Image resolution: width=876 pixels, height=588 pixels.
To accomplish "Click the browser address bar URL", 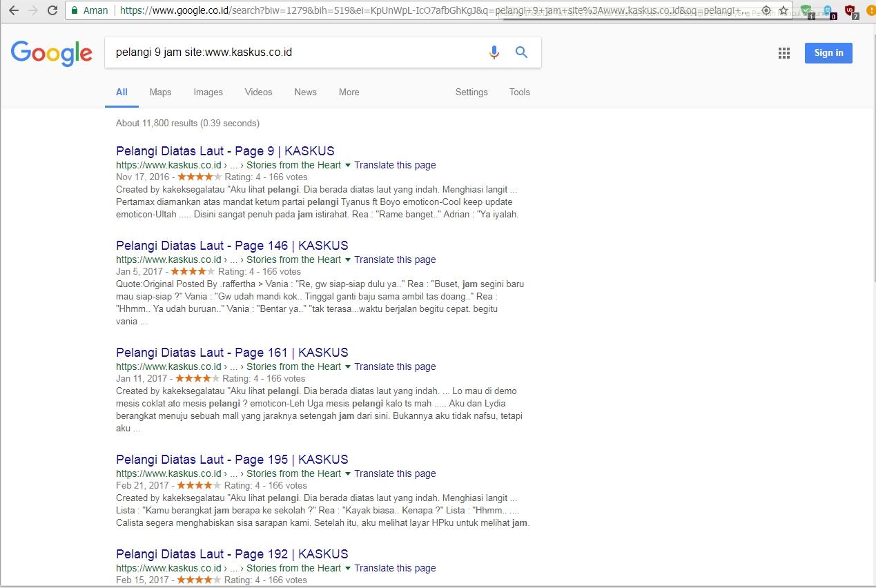I will pos(435,10).
